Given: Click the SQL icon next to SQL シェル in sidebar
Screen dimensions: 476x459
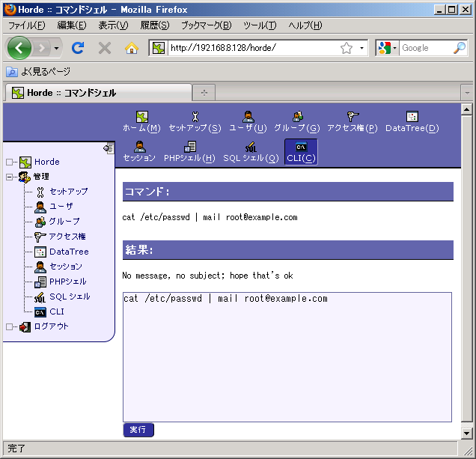Looking at the screenshot, I should [40, 297].
